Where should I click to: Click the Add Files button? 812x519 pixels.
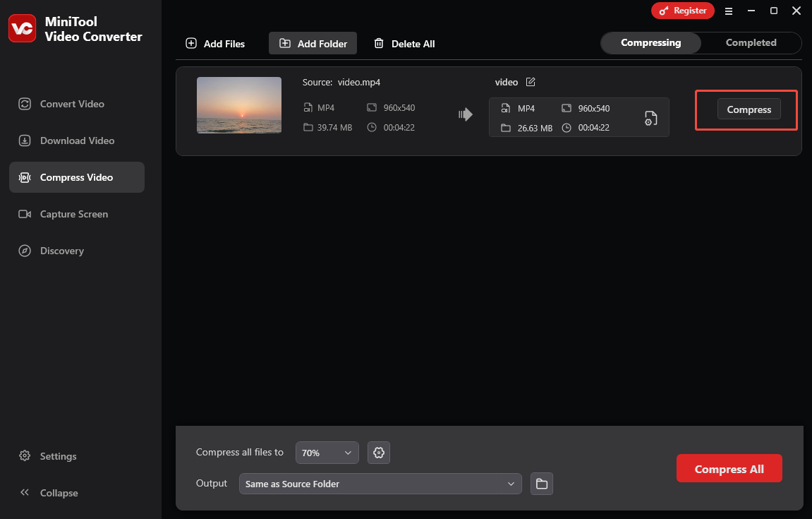[x=215, y=44]
